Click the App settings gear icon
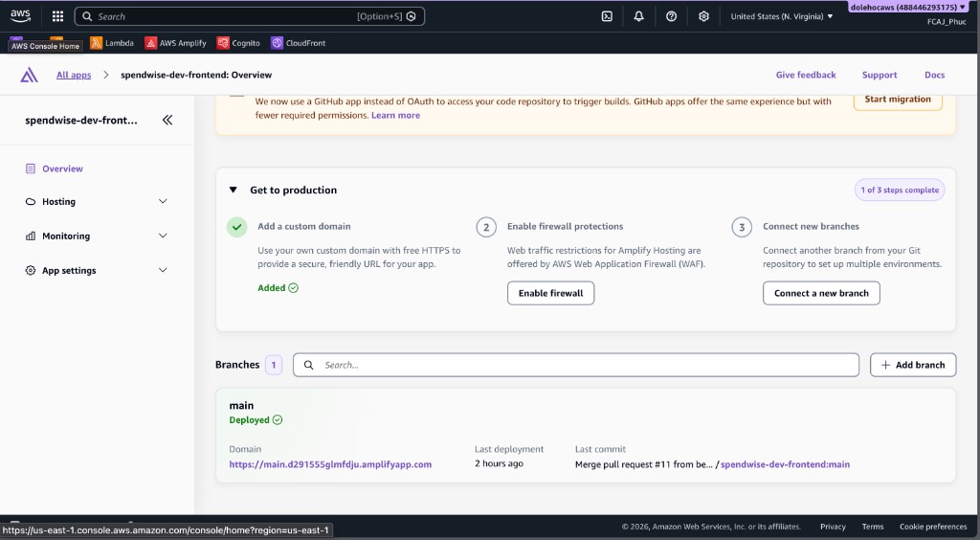Image resolution: width=980 pixels, height=540 pixels. point(30,271)
